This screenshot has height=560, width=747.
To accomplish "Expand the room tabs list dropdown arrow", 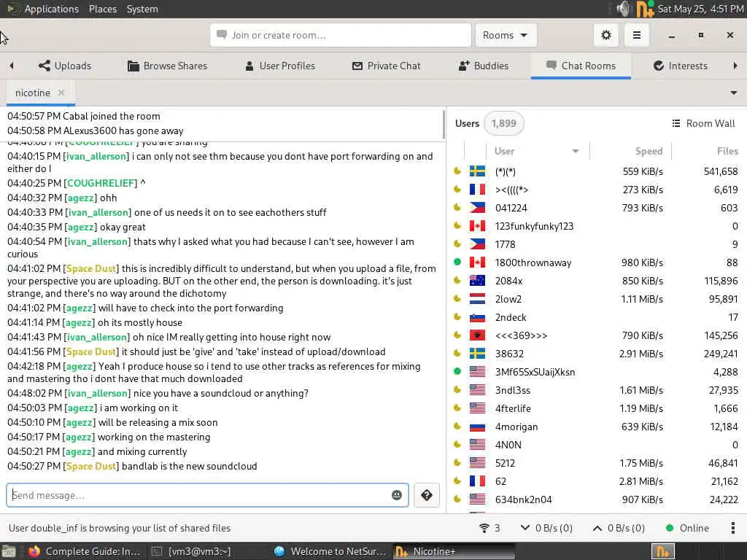I will [x=734, y=93].
